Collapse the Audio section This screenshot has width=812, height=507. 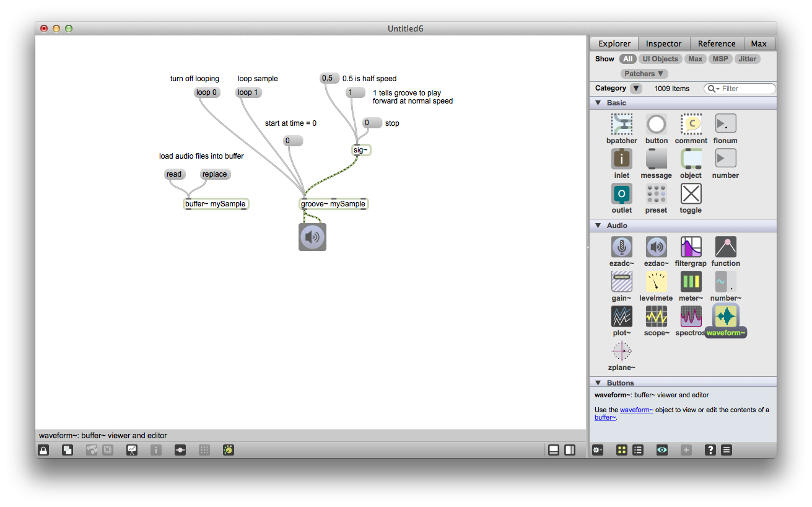(x=598, y=226)
